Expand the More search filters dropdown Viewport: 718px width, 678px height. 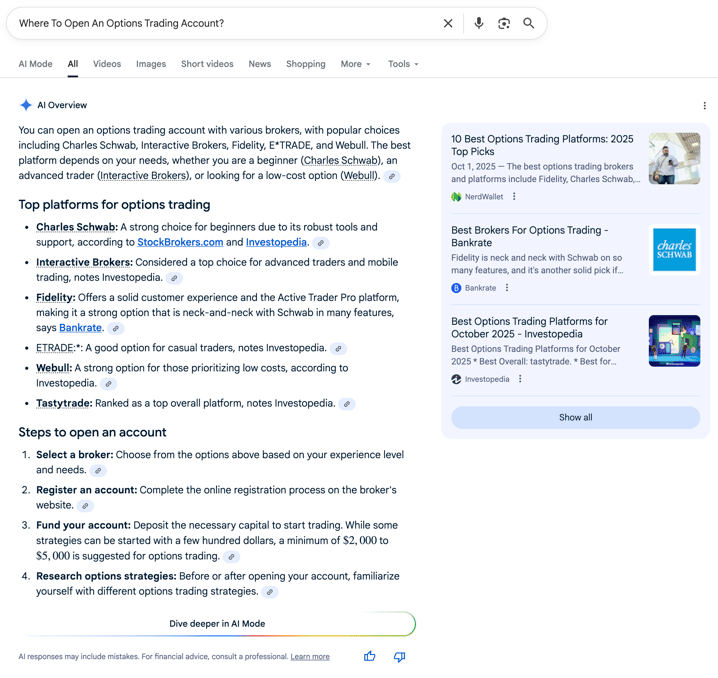[x=355, y=64]
